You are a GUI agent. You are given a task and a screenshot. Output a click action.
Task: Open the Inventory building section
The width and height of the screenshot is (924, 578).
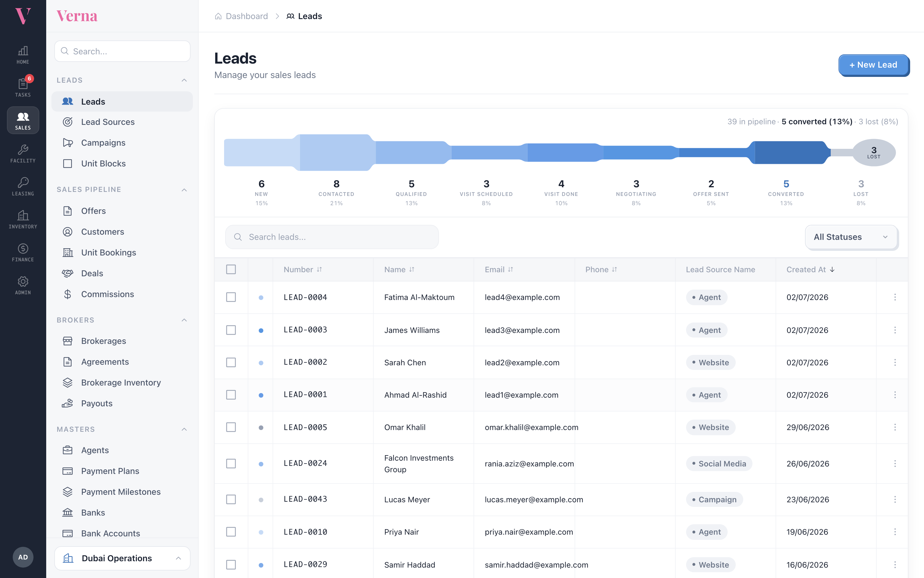point(23,219)
